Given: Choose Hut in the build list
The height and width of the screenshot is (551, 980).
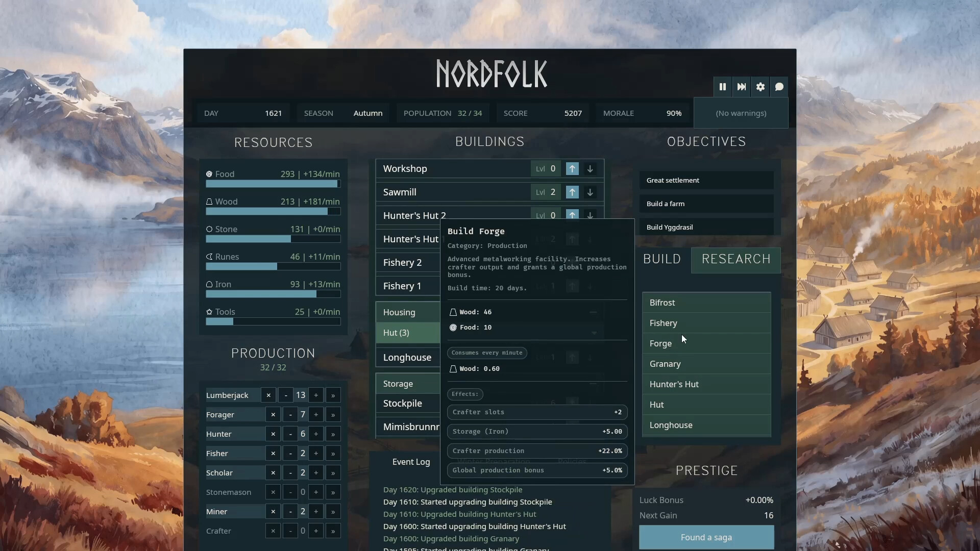Looking at the screenshot, I should pos(706,405).
